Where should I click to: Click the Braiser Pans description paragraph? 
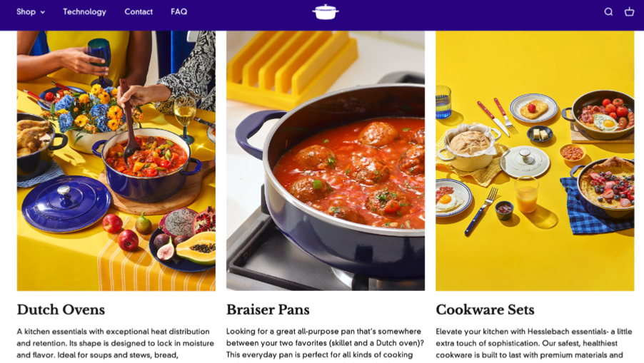(x=325, y=343)
